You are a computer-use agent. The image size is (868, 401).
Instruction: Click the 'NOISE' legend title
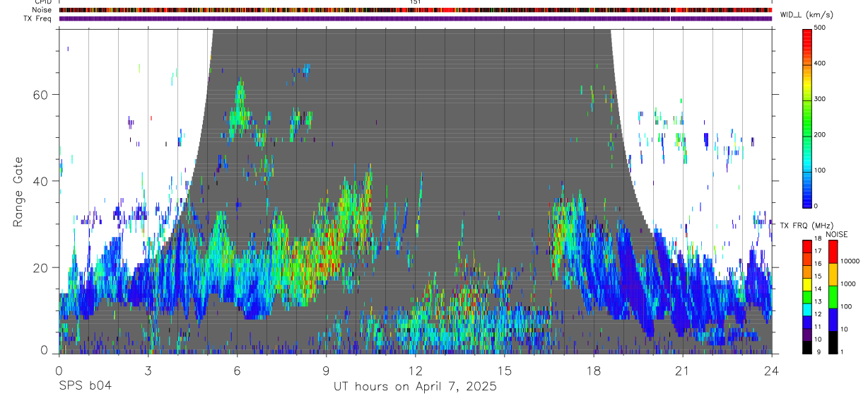pyautogui.click(x=836, y=234)
